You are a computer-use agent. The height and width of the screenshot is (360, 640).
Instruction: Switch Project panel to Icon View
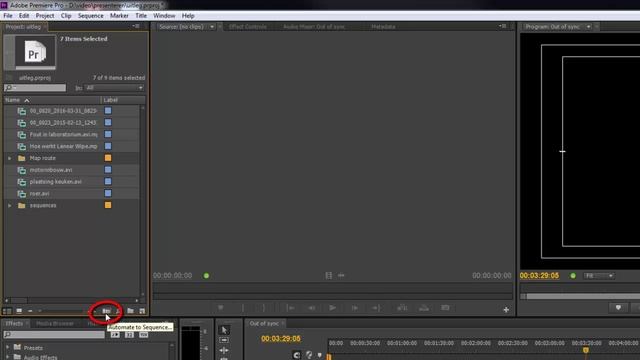coord(19,311)
